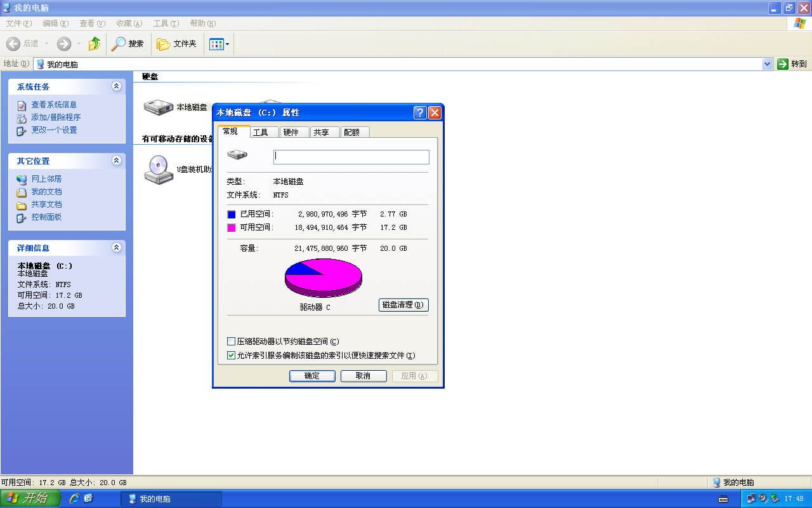Toggle the 文件夹 folders pane
Viewport: 812px width, 508px height.
point(177,44)
